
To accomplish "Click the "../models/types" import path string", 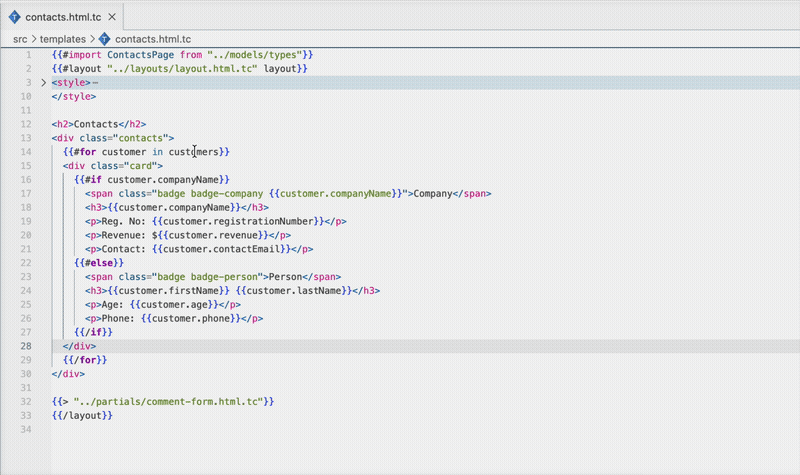I will pos(255,55).
